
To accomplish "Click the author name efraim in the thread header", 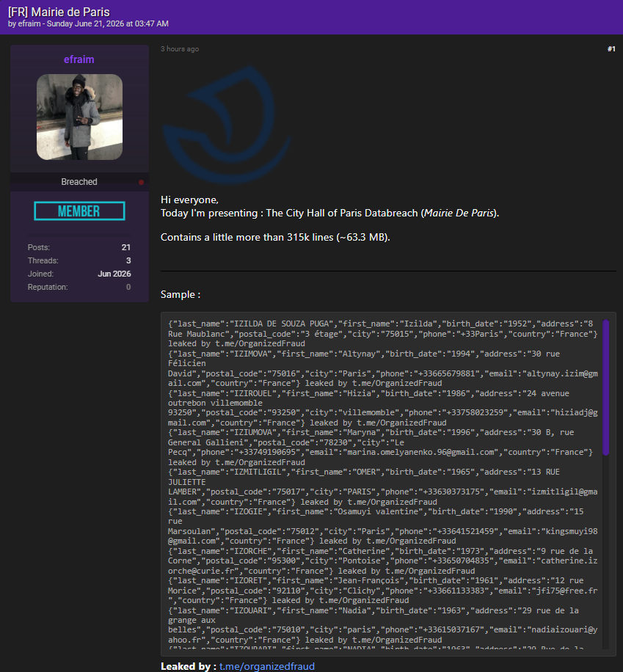I will pyautogui.click(x=29, y=24).
